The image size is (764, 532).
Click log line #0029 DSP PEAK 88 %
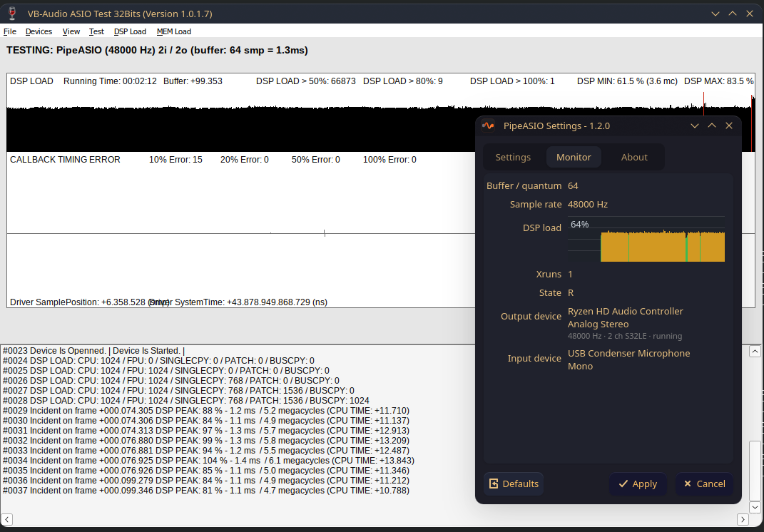(206, 411)
